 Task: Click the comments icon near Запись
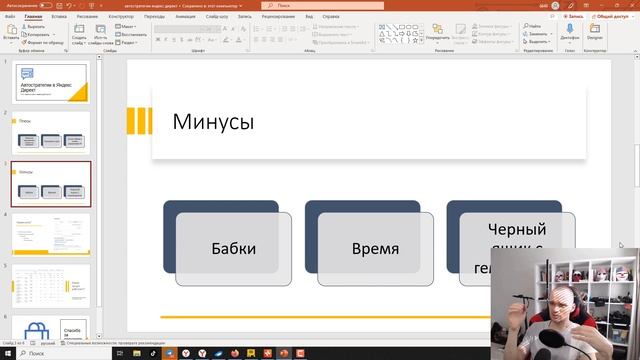[x=552, y=17]
